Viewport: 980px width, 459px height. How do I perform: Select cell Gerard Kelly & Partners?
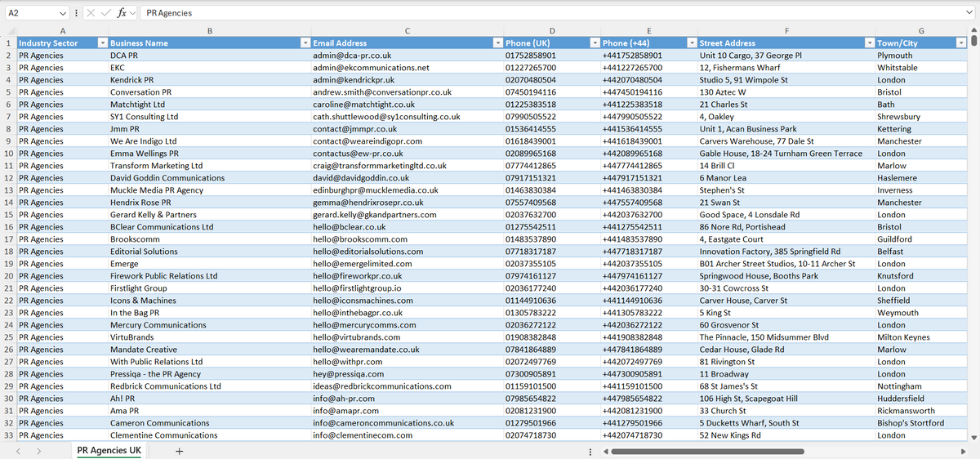210,215
